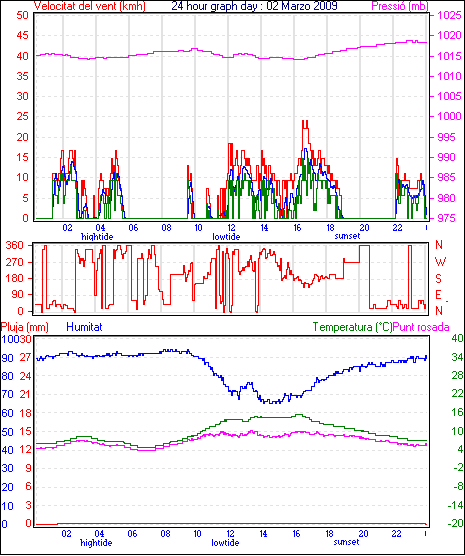Click the 1020 pressure axis tick
This screenshot has height=556, width=465.
click(x=449, y=35)
